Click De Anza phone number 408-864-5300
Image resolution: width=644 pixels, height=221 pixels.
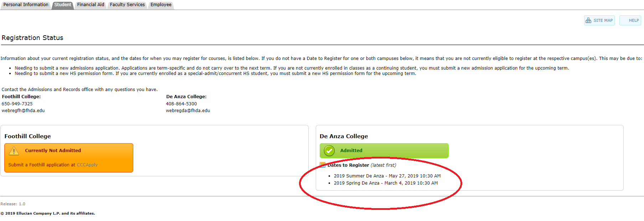(181, 104)
